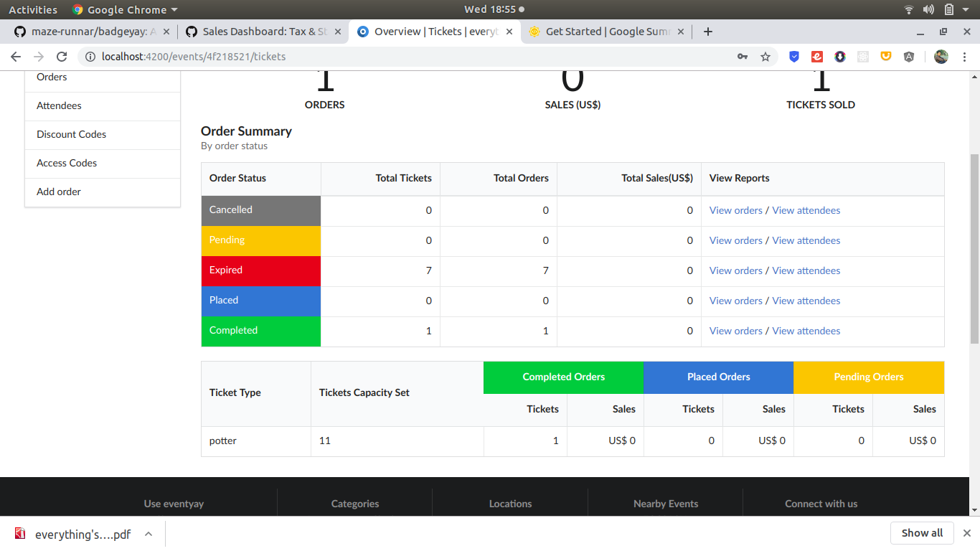Open the Google Chrome app menu dropdown
The width and height of the screenshot is (980, 551).
[125, 9]
